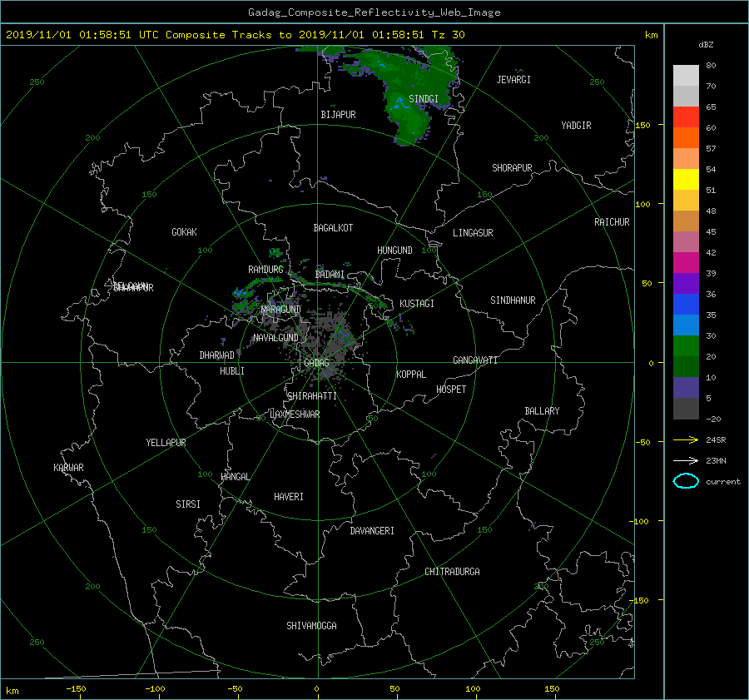Click the LINGASUR city label
This screenshot has height=700, width=749.
coord(473,233)
